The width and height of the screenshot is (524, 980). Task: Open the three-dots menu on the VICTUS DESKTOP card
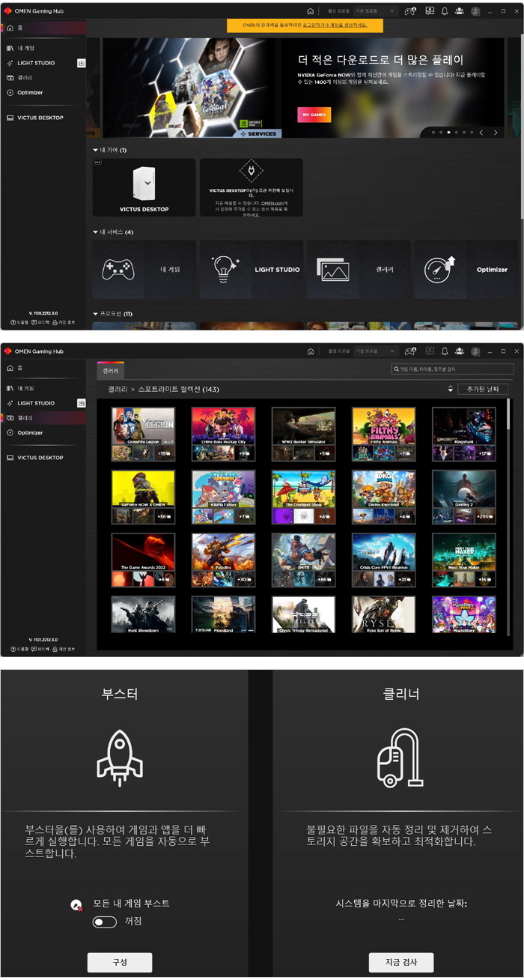coord(97,163)
